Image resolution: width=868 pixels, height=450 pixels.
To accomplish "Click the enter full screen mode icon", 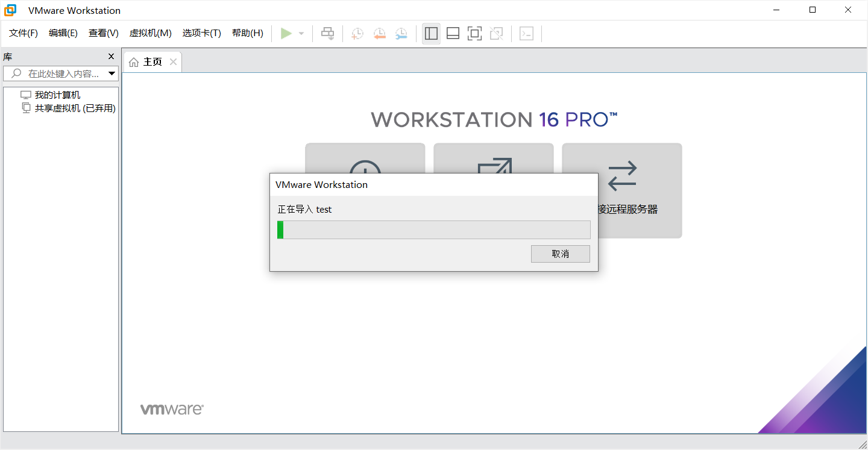I will [x=474, y=33].
